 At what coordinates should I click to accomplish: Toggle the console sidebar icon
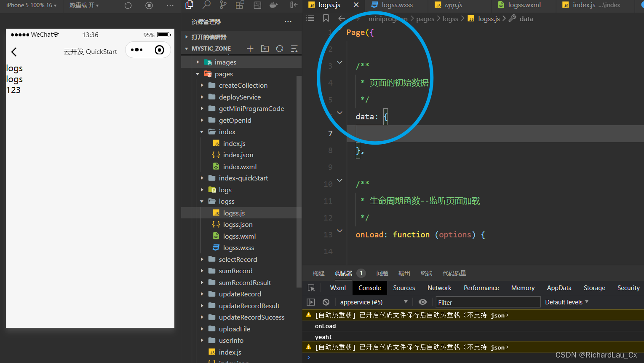[x=311, y=302]
